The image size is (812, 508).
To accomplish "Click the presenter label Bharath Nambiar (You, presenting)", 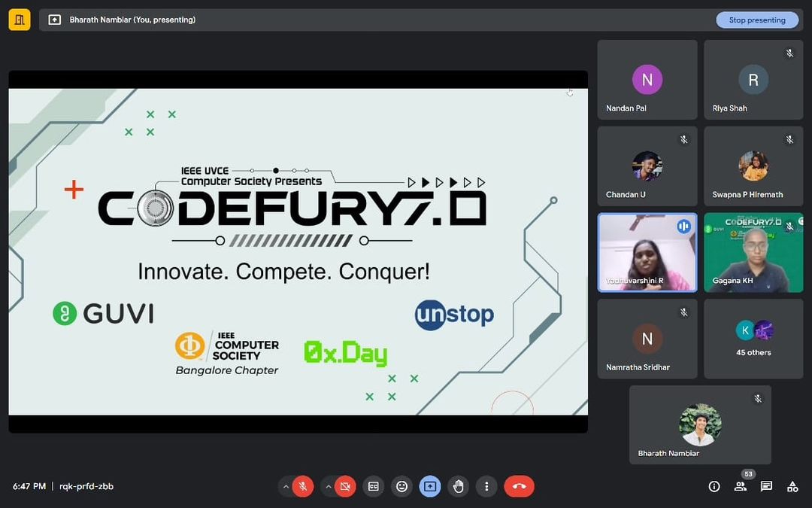I will pyautogui.click(x=132, y=20).
